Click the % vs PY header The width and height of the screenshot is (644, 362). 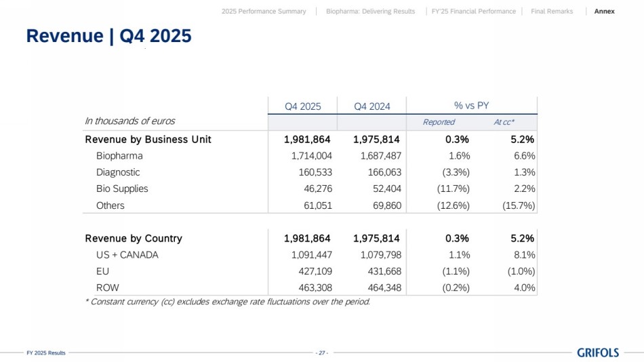(x=471, y=105)
